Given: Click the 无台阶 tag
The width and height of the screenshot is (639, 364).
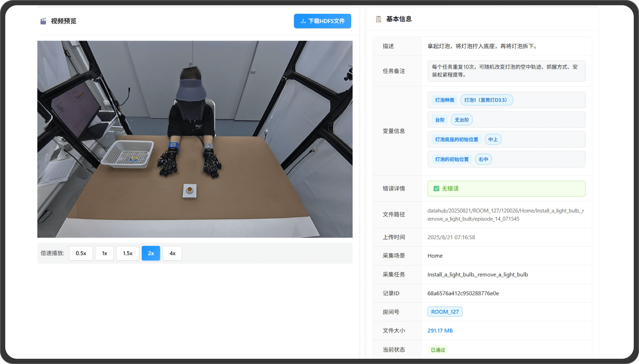Looking at the screenshot, I should pos(462,120).
